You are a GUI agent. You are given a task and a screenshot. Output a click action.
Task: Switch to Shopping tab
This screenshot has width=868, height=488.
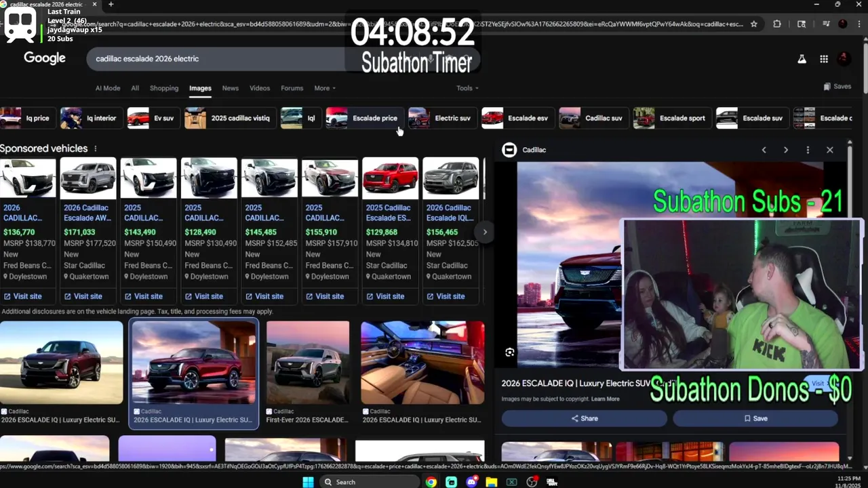point(164,88)
